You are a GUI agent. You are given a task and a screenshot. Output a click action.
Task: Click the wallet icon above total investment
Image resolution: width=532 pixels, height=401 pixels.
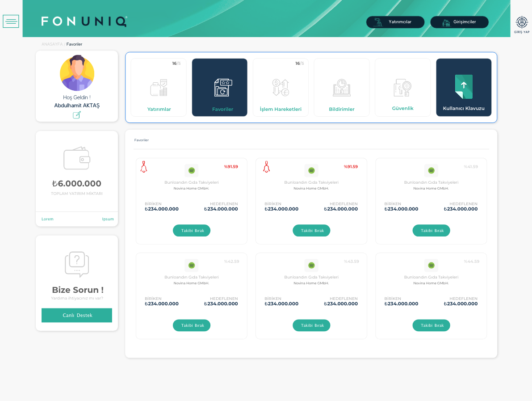[77, 158]
